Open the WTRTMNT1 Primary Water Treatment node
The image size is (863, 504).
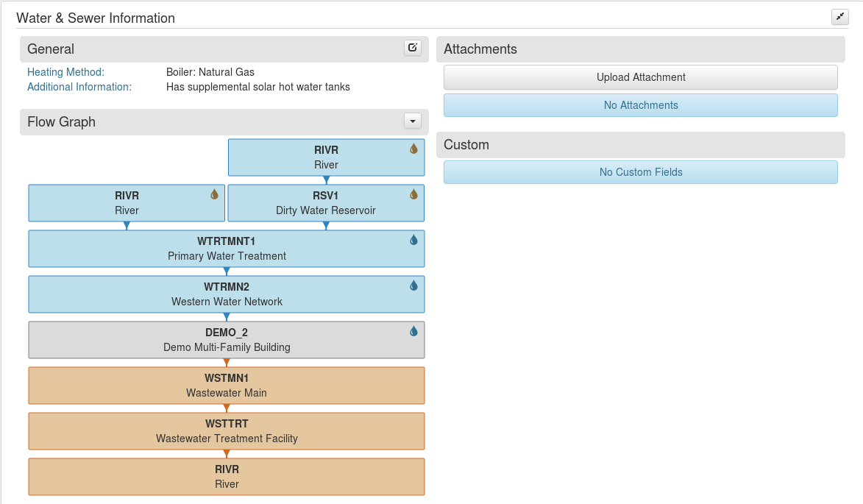226,249
